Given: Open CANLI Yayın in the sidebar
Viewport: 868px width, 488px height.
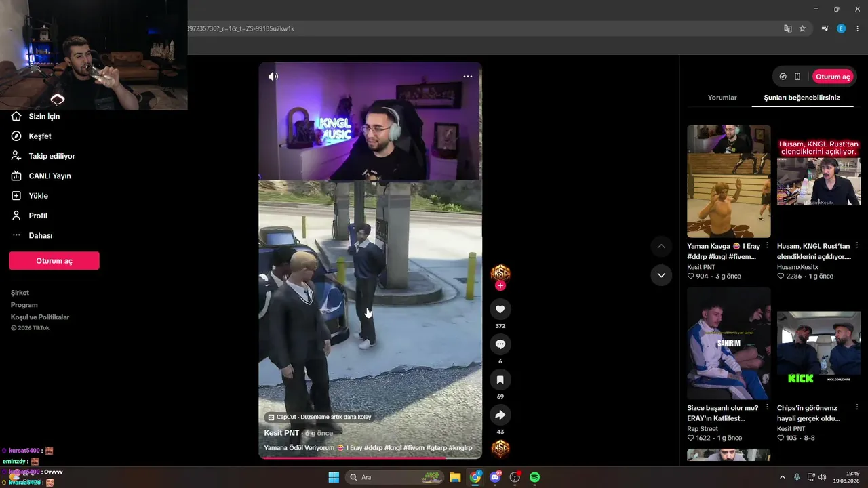Looking at the screenshot, I should (50, 176).
